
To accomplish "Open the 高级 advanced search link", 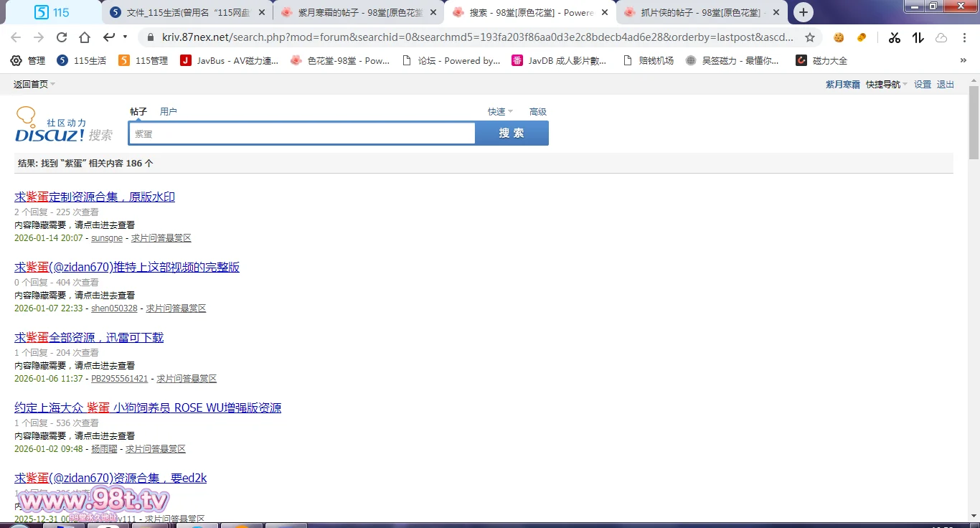I will tap(537, 111).
